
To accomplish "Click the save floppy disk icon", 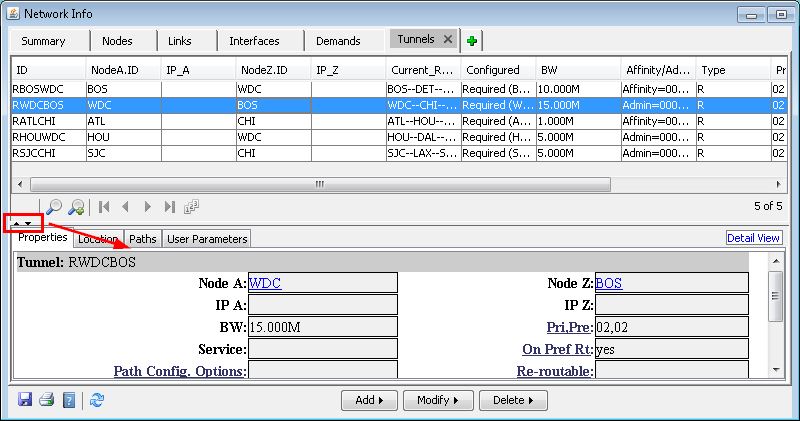I will coord(26,400).
